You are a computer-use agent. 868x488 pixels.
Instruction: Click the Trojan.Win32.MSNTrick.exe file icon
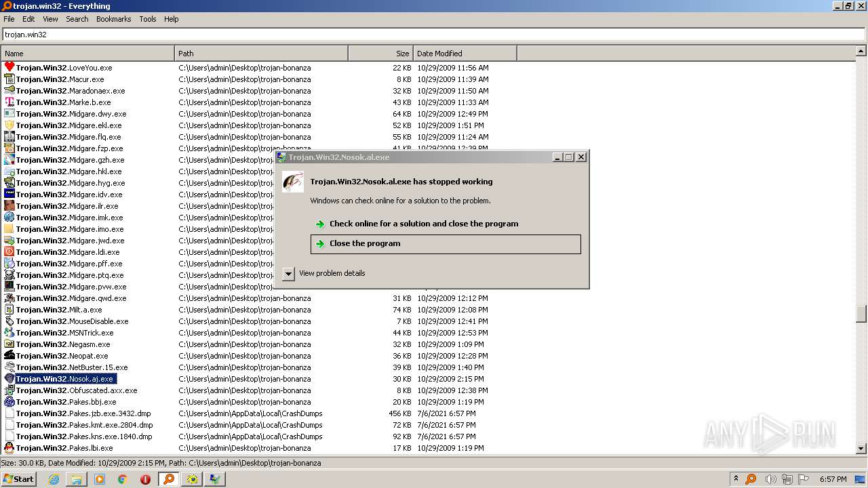tap(9, 332)
